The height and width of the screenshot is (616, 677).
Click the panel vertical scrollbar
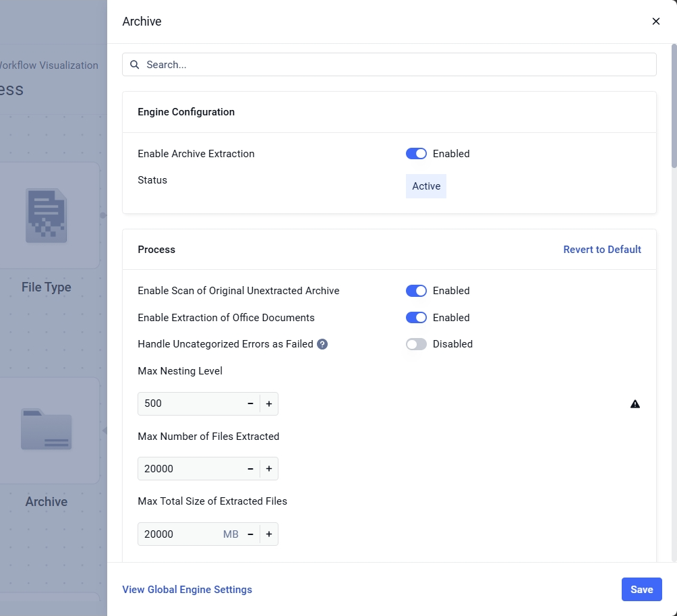coord(674,106)
